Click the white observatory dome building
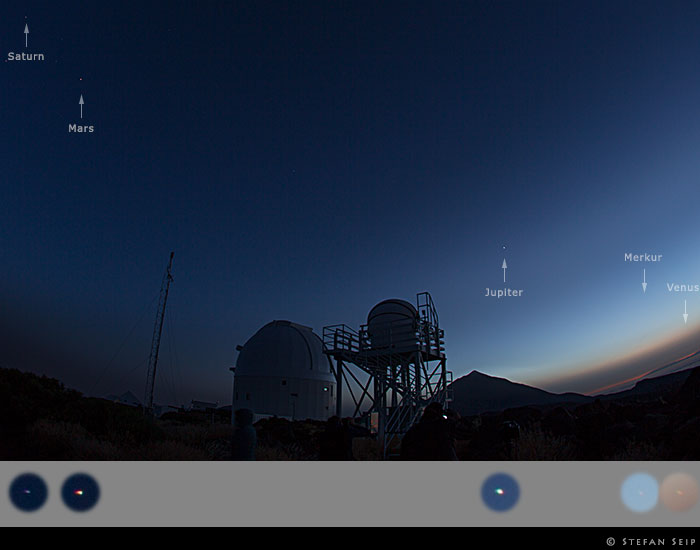 pos(284,371)
